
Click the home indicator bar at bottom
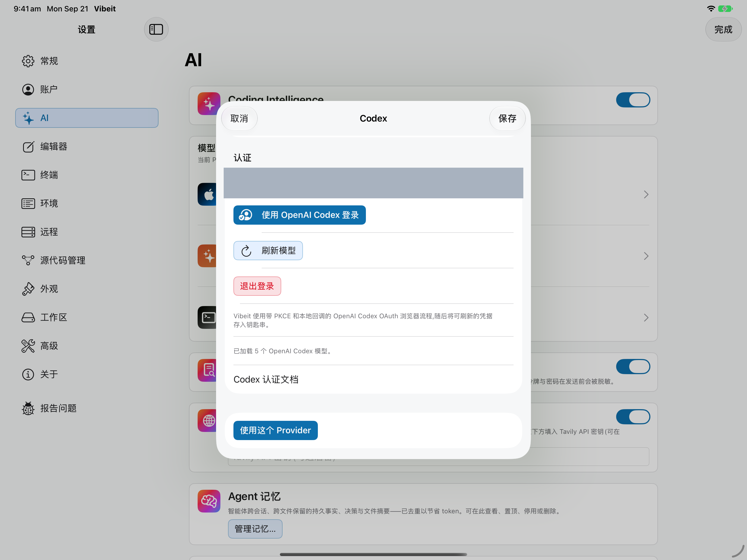coord(373,554)
